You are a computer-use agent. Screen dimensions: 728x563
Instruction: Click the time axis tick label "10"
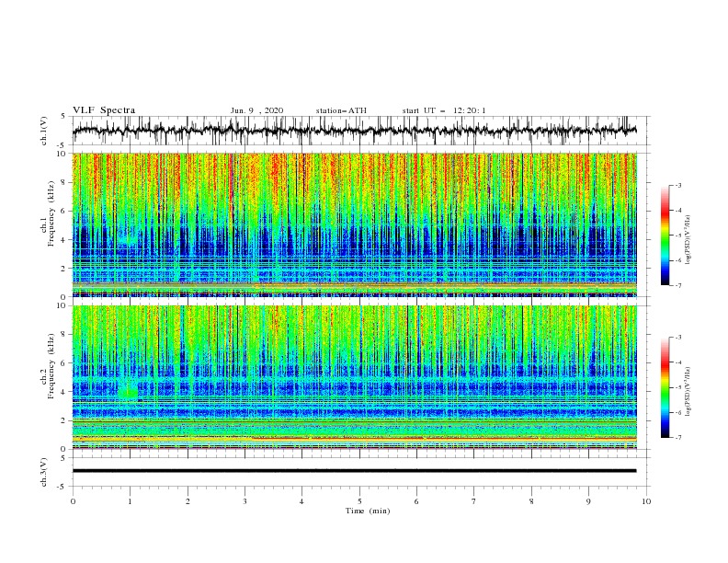646,501
